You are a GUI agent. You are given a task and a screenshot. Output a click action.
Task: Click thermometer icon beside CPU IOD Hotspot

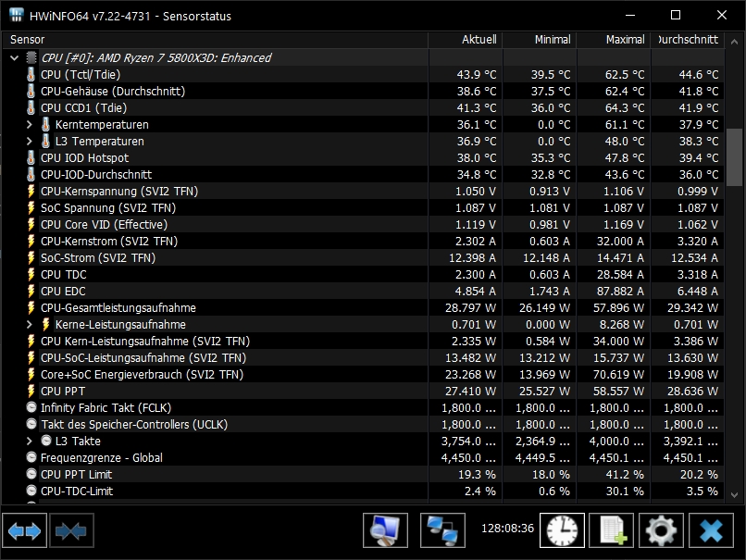pyautogui.click(x=31, y=158)
